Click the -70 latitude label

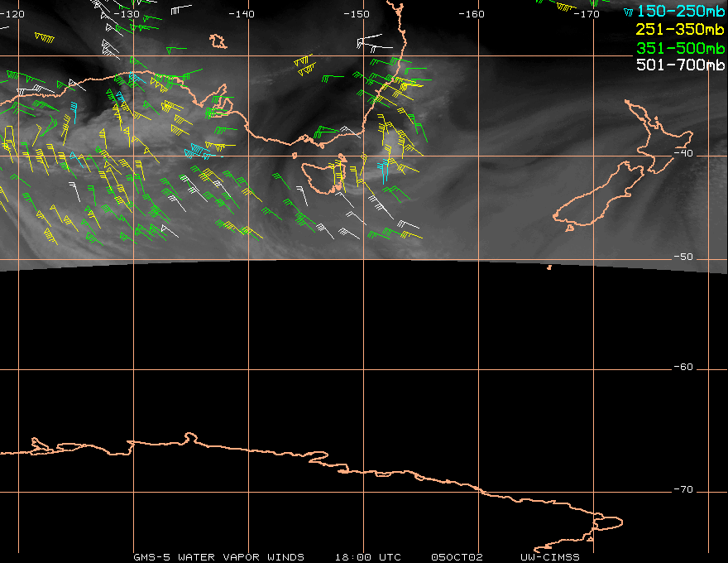[x=683, y=489]
